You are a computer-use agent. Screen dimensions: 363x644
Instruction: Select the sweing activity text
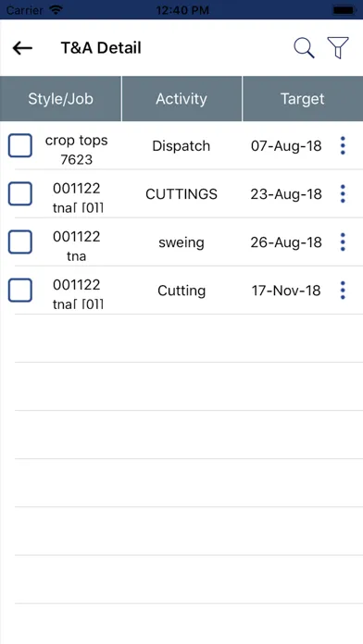(181, 242)
